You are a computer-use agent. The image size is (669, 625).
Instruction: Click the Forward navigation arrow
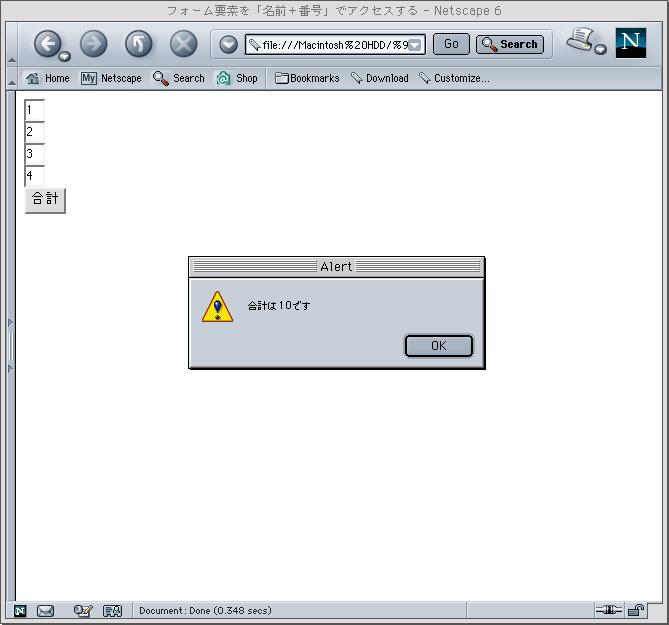(93, 44)
